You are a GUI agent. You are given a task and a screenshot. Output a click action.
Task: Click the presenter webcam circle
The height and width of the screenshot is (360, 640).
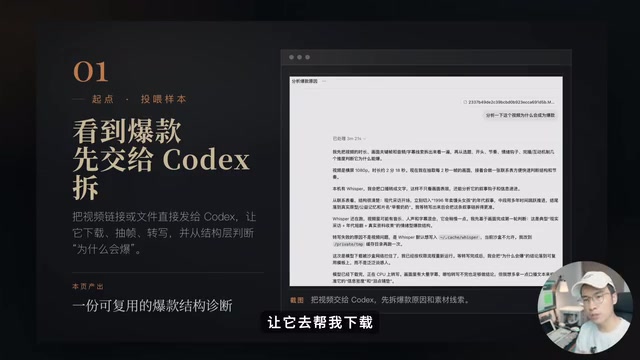(x=585, y=307)
